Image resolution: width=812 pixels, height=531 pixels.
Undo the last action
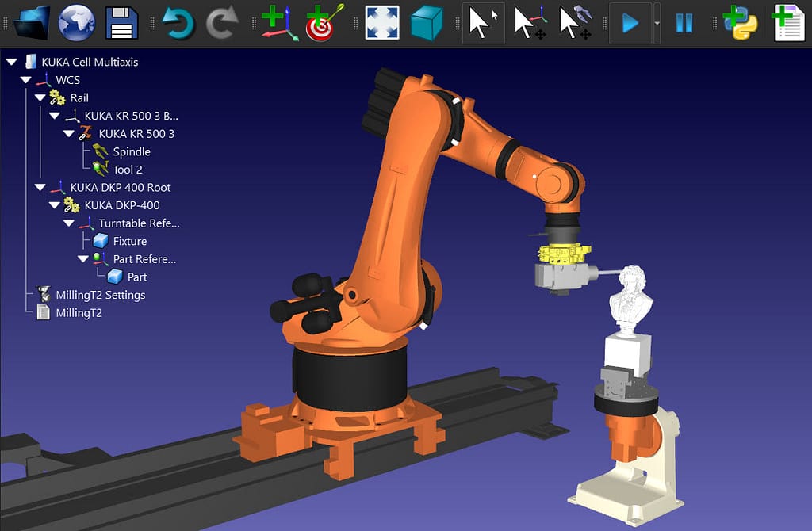point(176,21)
